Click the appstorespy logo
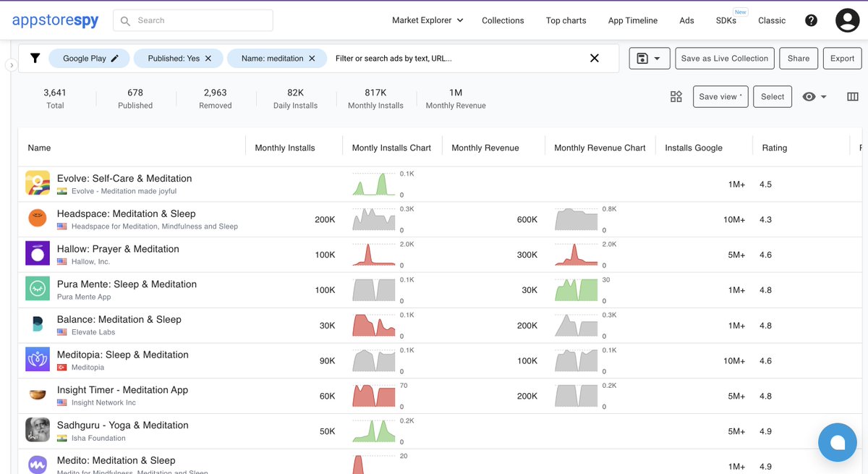Image resolution: width=868 pixels, height=474 pixels. 55,20
